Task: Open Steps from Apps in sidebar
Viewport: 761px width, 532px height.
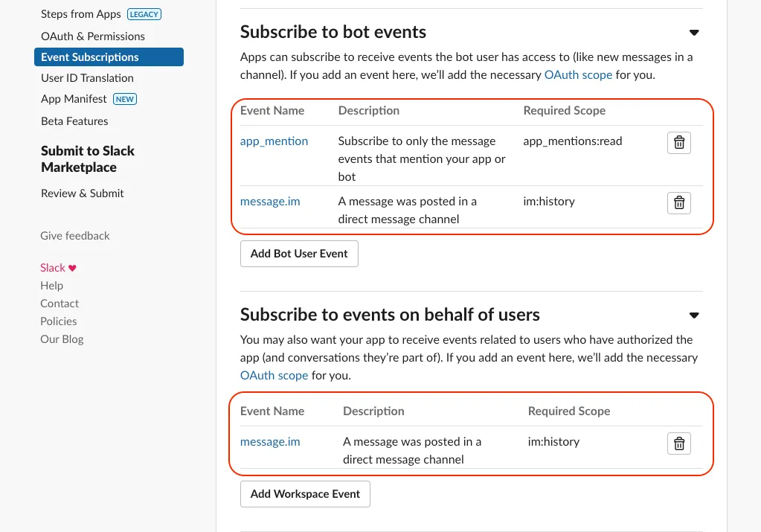Action: pos(80,14)
